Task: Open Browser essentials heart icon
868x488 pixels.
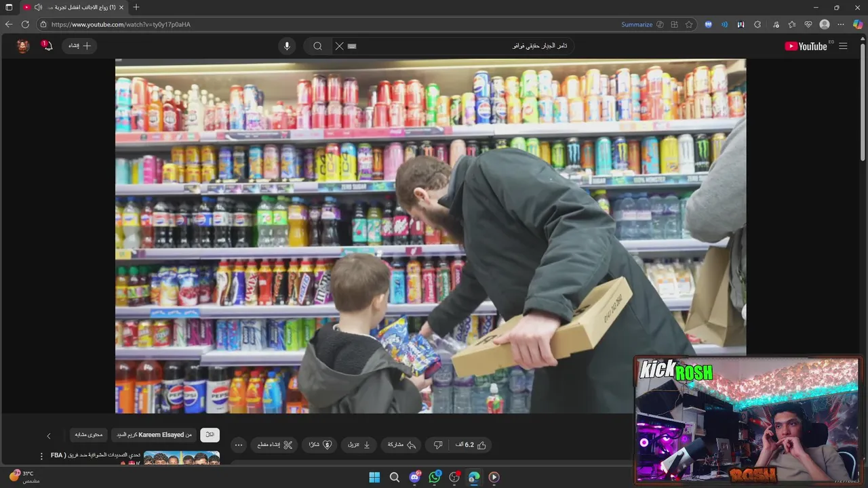Action: (808, 24)
